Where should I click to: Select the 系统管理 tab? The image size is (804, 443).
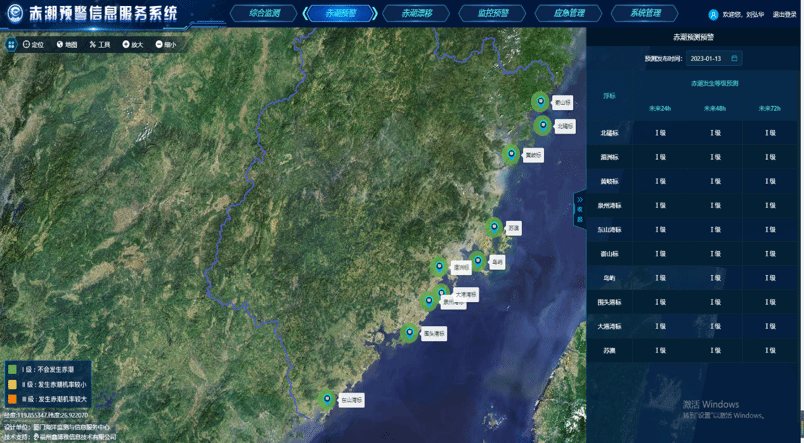point(645,14)
